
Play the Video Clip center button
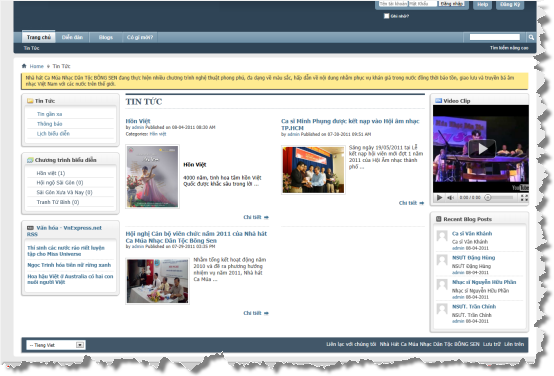pyautogui.click(x=482, y=148)
